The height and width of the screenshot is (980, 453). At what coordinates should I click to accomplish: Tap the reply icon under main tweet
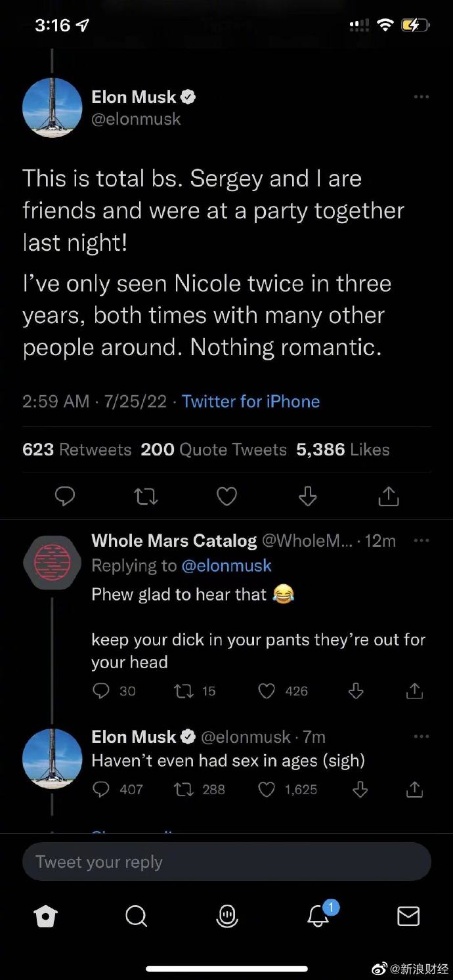coord(64,496)
